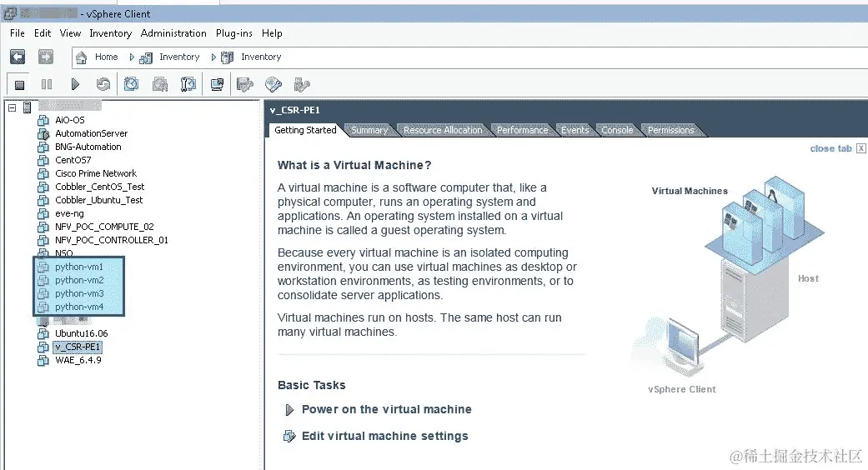Image resolution: width=868 pixels, height=470 pixels.
Task: Switch to the Events tab
Action: [574, 131]
